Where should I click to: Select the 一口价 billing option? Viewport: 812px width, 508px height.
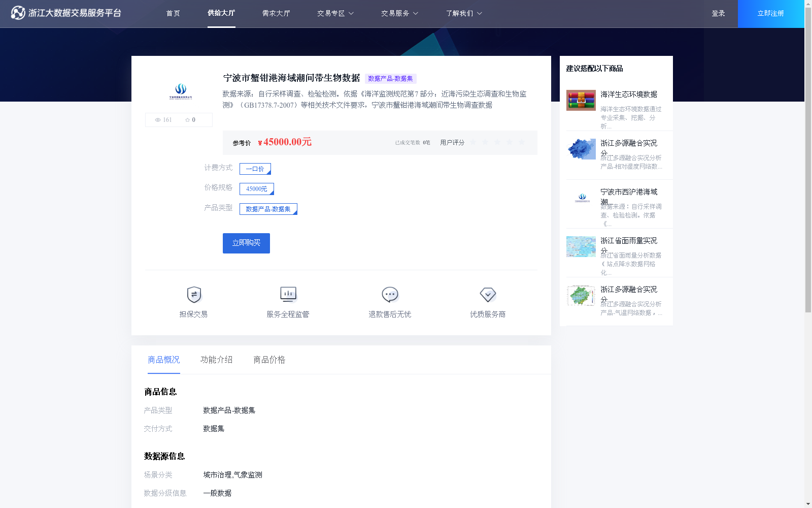click(255, 169)
